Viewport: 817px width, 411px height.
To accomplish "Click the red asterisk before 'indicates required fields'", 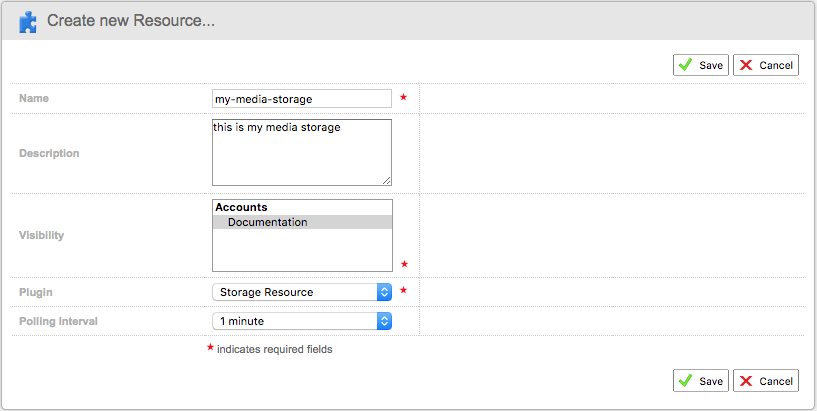I will point(210,349).
